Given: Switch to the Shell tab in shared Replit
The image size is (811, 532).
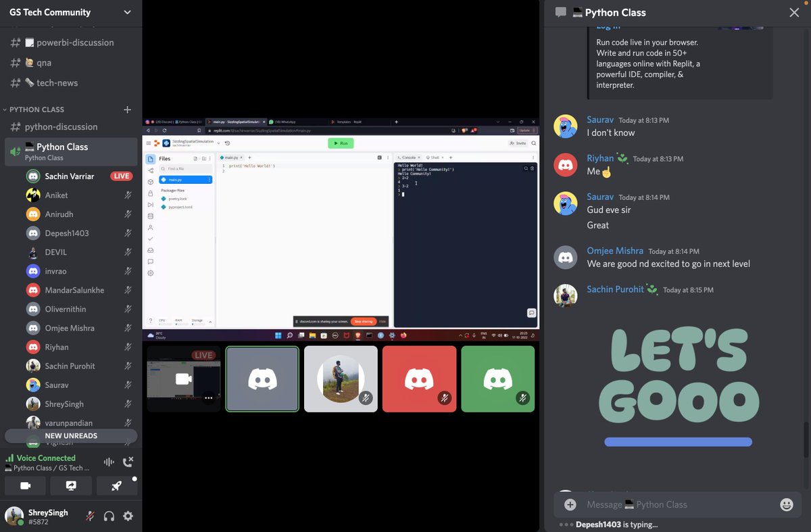Looking at the screenshot, I should [433, 158].
